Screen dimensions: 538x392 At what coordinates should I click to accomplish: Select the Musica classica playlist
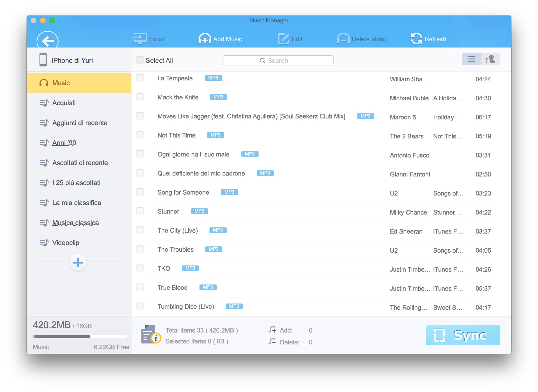point(75,223)
